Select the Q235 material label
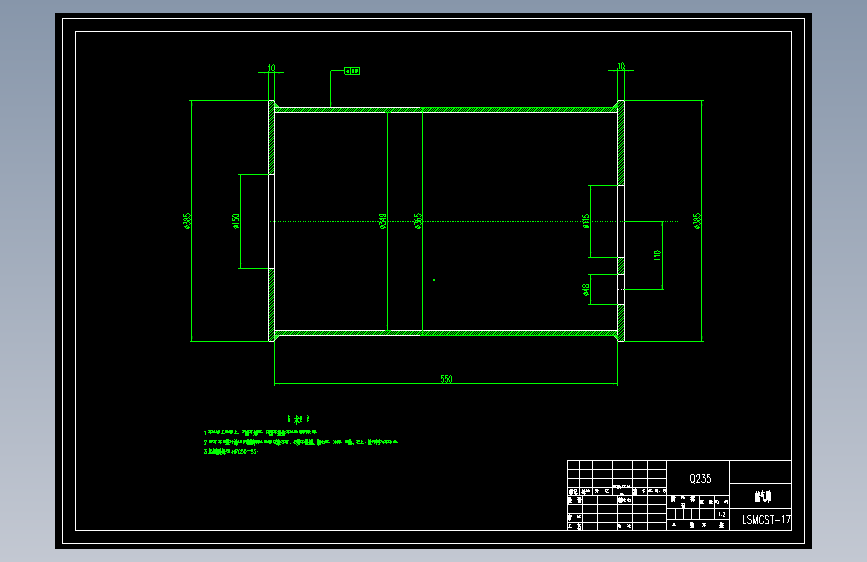Viewport: 867px width, 562px height. [700, 478]
